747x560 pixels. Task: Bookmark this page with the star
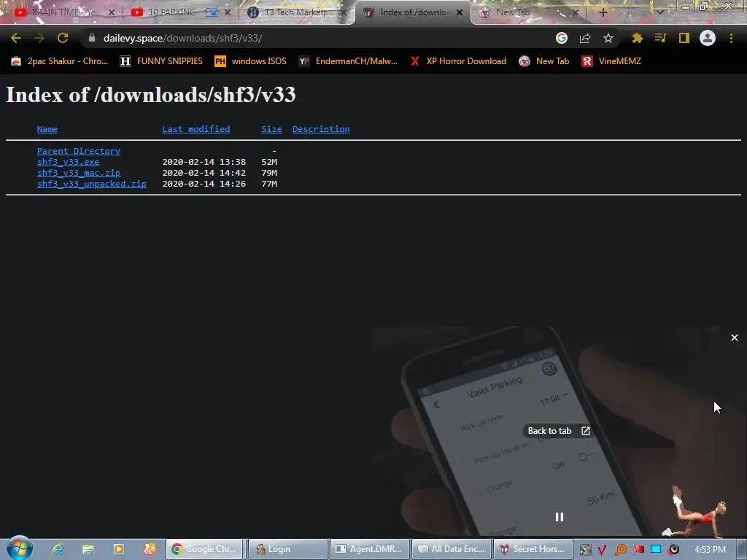click(608, 38)
